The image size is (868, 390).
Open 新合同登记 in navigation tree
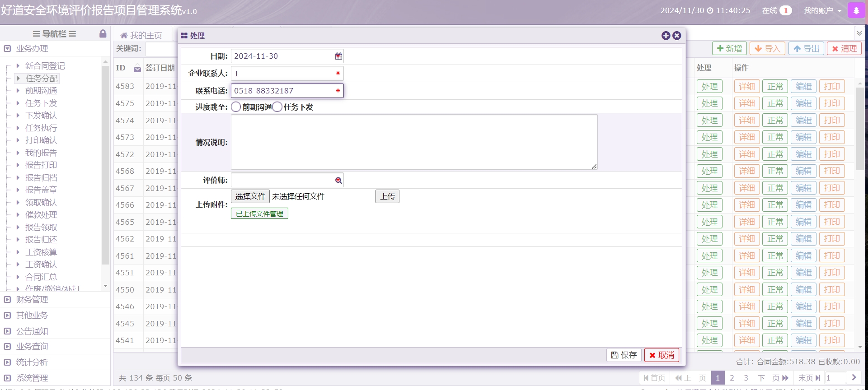[45, 66]
